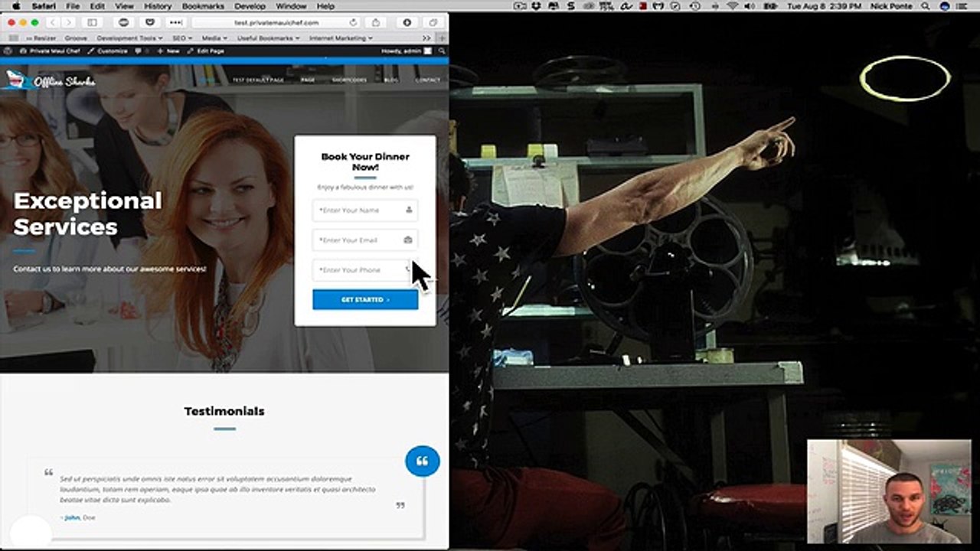Click the volume icon in menu bar

click(x=750, y=6)
